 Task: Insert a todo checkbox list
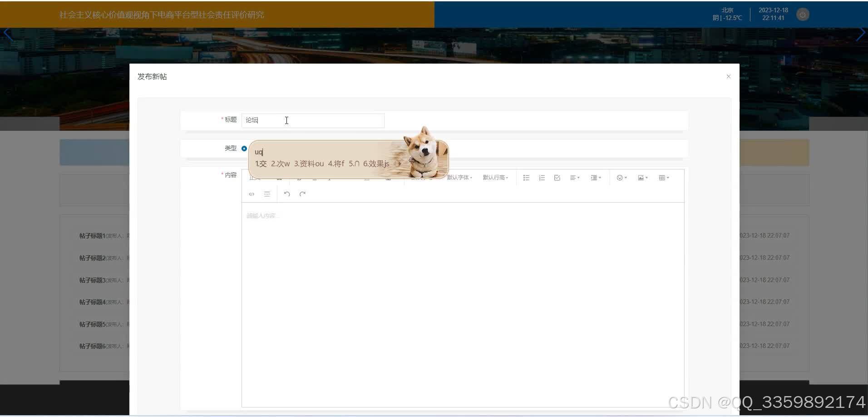(x=557, y=178)
